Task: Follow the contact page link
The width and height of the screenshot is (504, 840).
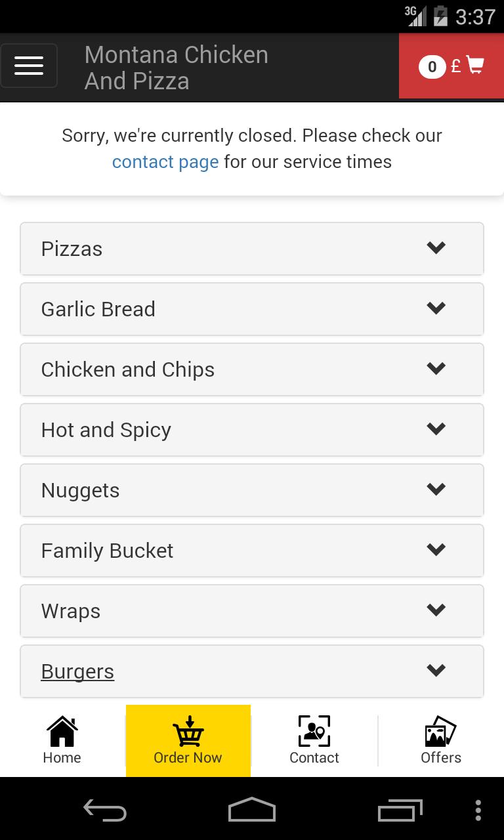Action: pyautogui.click(x=165, y=162)
